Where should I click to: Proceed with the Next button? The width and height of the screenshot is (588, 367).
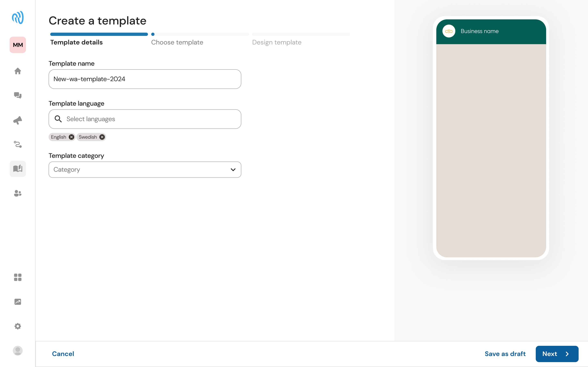pyautogui.click(x=557, y=354)
